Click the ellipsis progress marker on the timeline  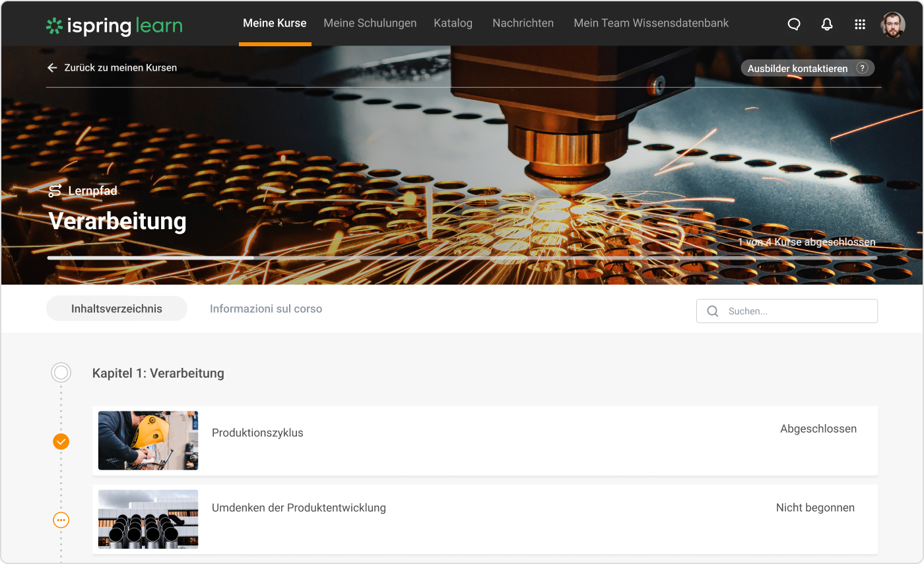tap(61, 520)
